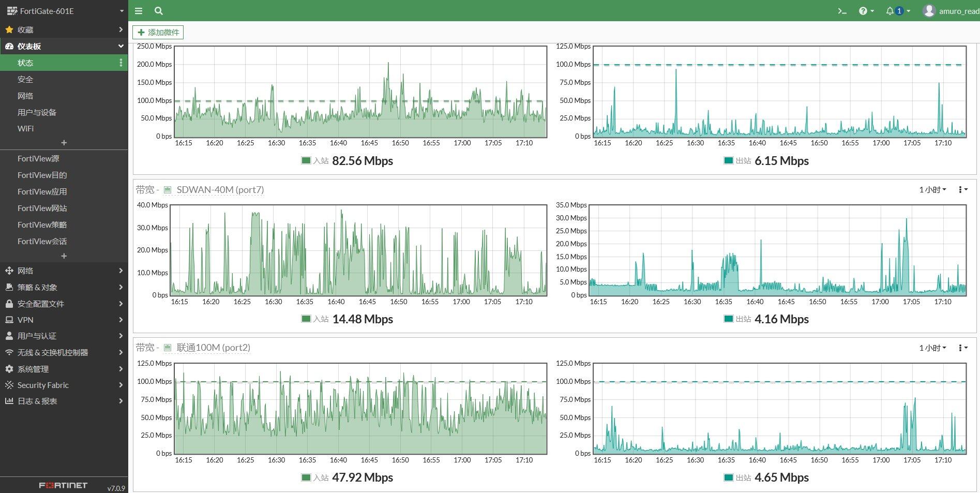Click the Fortinet logo in sidebar footer
This screenshot has height=493, width=980.
tap(63, 485)
